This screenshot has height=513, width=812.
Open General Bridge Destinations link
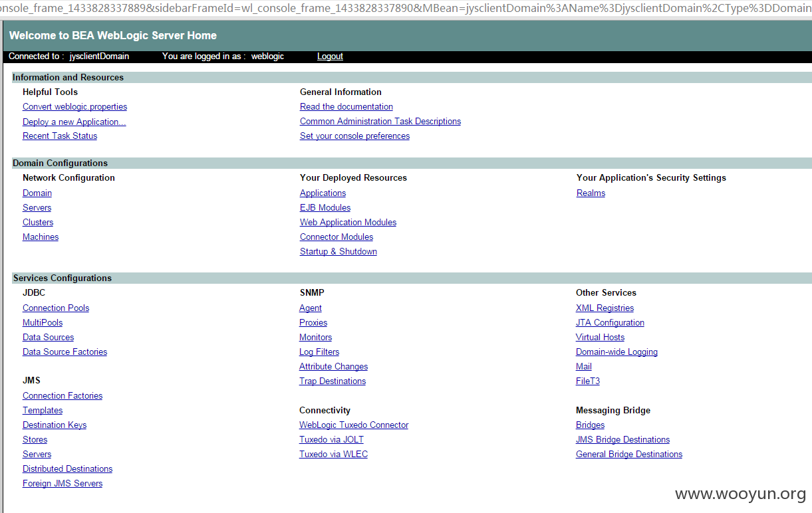(x=629, y=455)
